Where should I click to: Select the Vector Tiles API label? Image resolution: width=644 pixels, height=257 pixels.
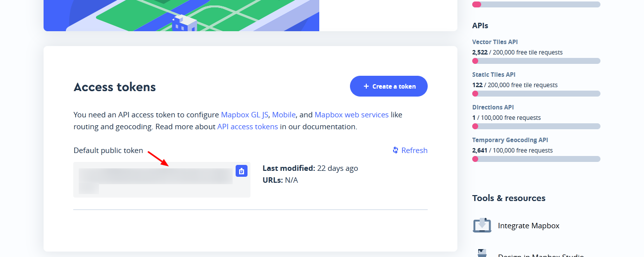pyautogui.click(x=495, y=42)
